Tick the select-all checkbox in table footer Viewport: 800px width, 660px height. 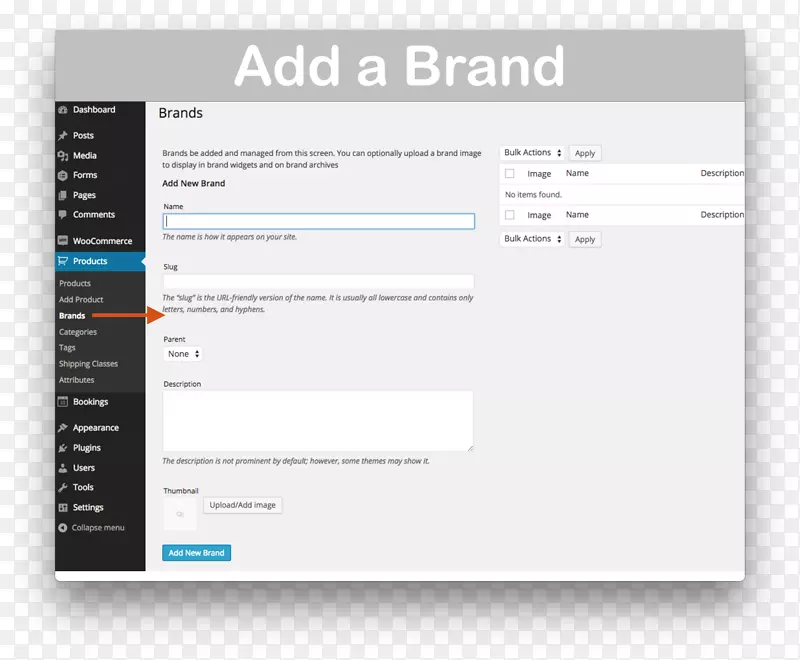tap(509, 215)
